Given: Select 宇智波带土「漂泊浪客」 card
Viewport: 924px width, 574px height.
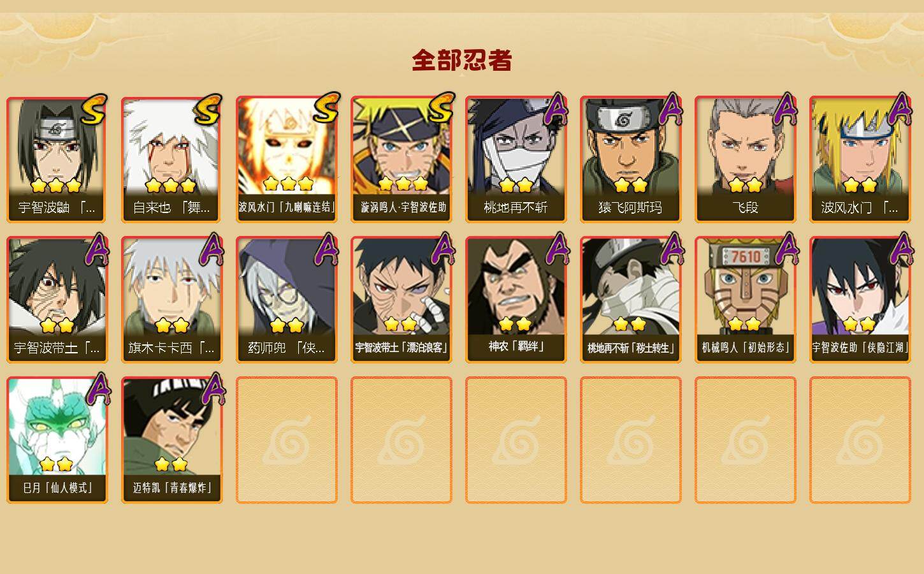Looking at the screenshot, I should click(401, 300).
